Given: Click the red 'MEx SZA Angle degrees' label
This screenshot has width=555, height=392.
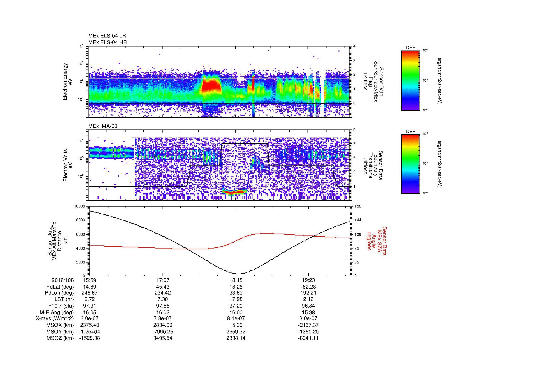Looking at the screenshot, I should 377,241.
